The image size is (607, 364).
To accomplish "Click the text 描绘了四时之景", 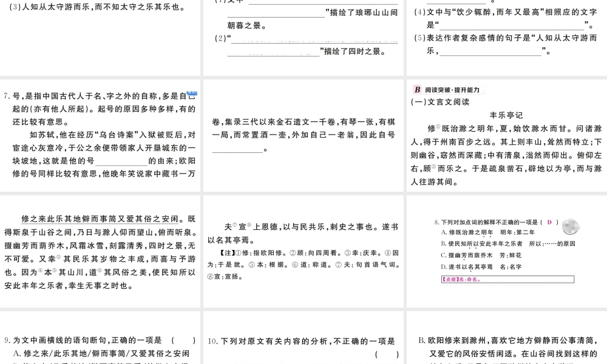I will 354,52.
